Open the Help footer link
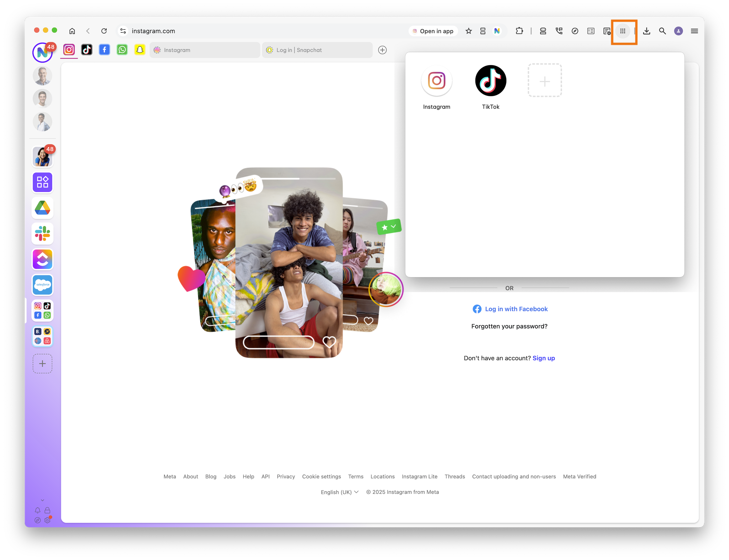Viewport: 729px width, 560px height. (x=248, y=476)
